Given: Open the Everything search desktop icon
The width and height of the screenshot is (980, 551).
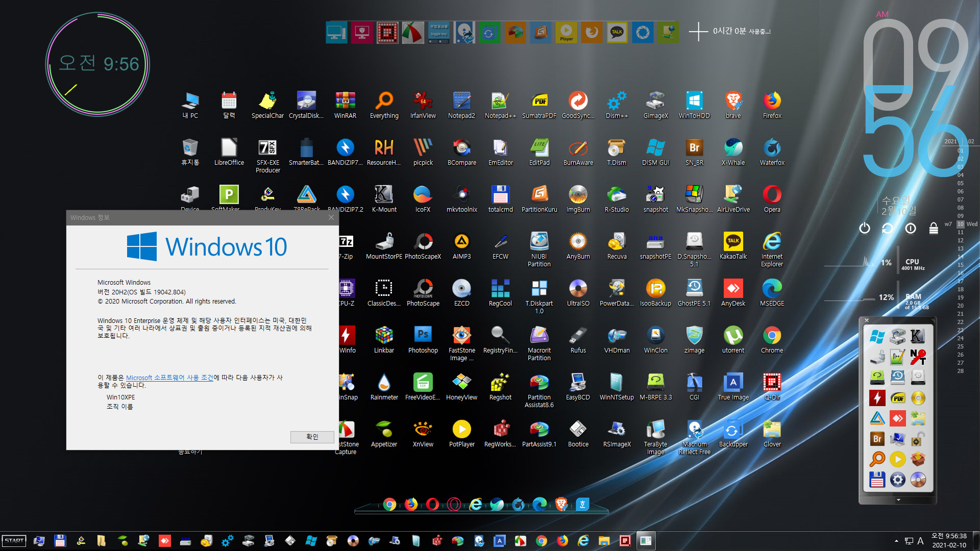Looking at the screenshot, I should (x=384, y=105).
